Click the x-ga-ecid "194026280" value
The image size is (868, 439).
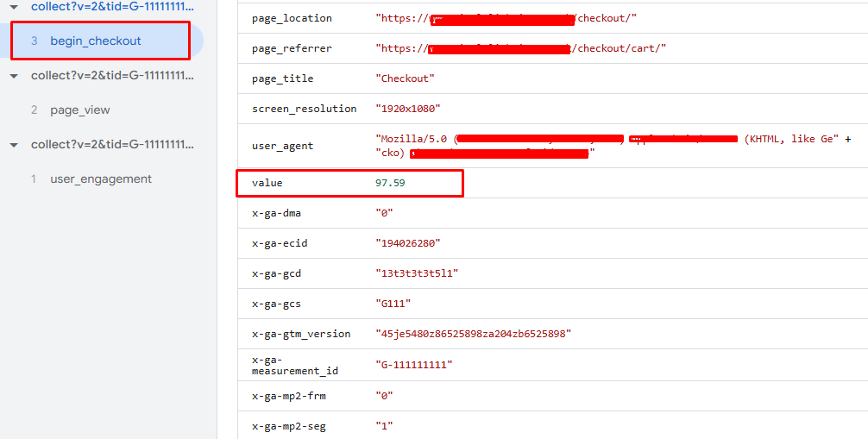[407, 243]
